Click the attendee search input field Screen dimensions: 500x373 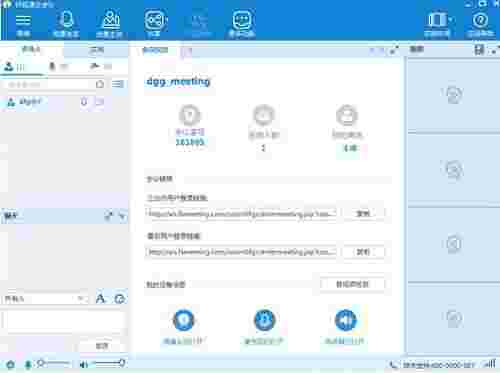coord(49,84)
